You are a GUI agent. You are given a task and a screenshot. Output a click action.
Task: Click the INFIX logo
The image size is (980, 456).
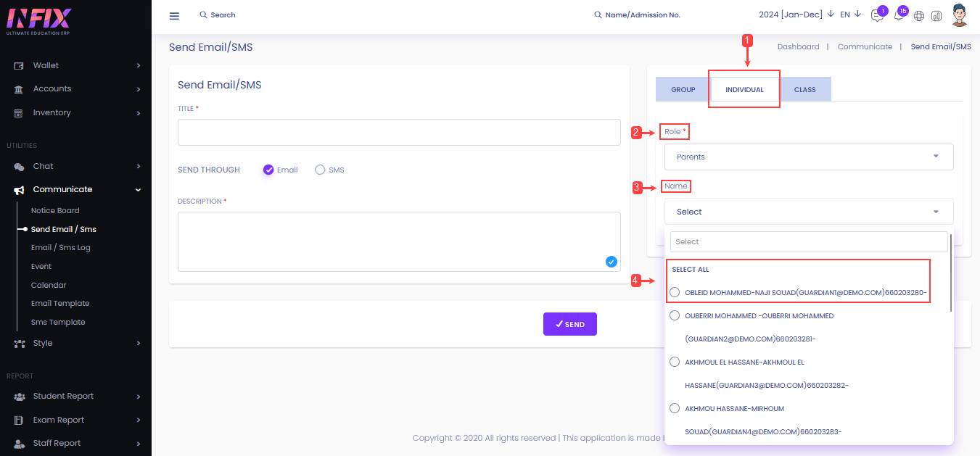click(x=41, y=20)
